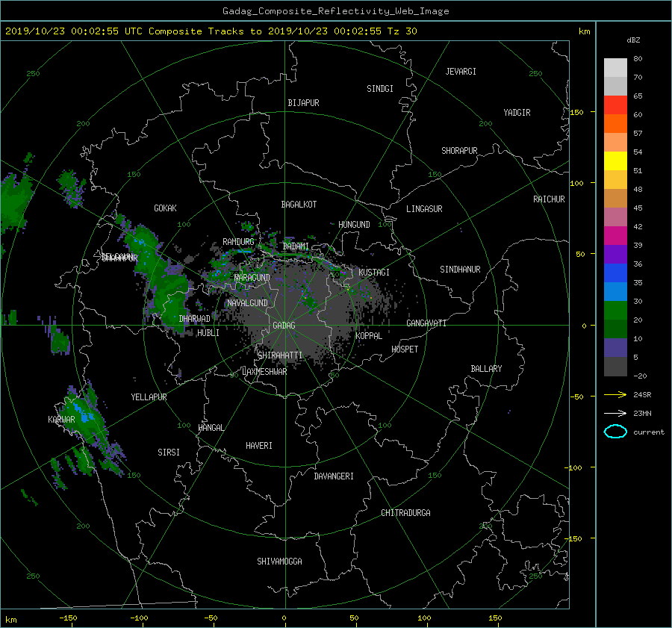
Task: Click the NAVALGUND city label
Action: point(247,302)
